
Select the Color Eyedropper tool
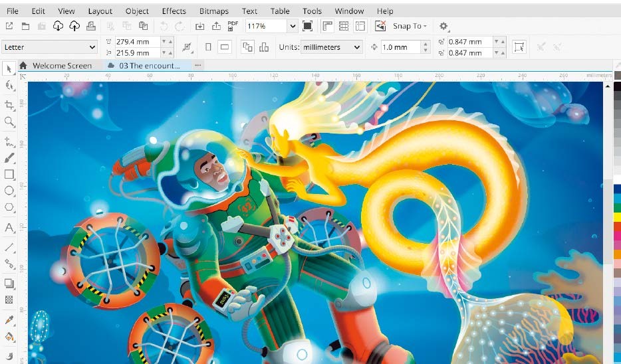pyautogui.click(x=9, y=319)
